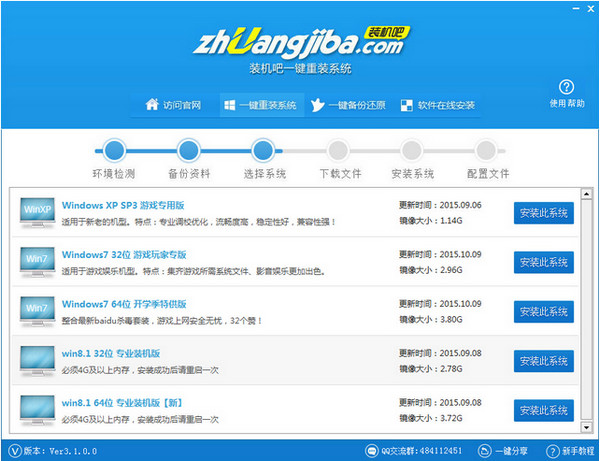The height and width of the screenshot is (461, 600).
Task: Click 安装此系统 for Windows7 32位
Action: (543, 262)
